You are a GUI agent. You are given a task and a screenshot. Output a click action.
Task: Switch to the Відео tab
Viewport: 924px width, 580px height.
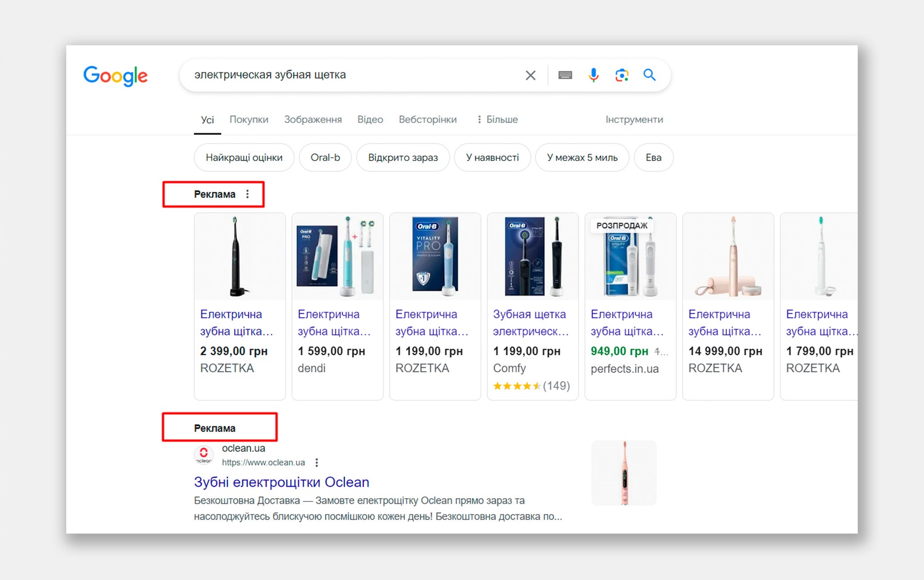pyautogui.click(x=370, y=120)
